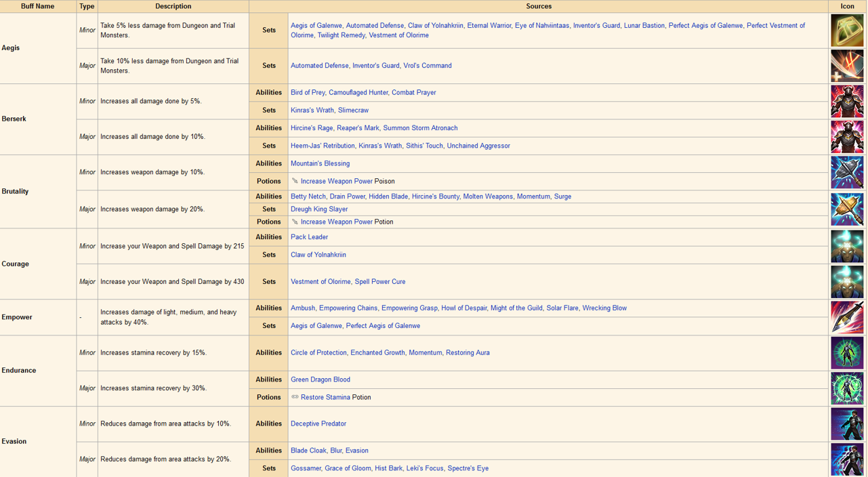Click the Description column header

(x=173, y=6)
